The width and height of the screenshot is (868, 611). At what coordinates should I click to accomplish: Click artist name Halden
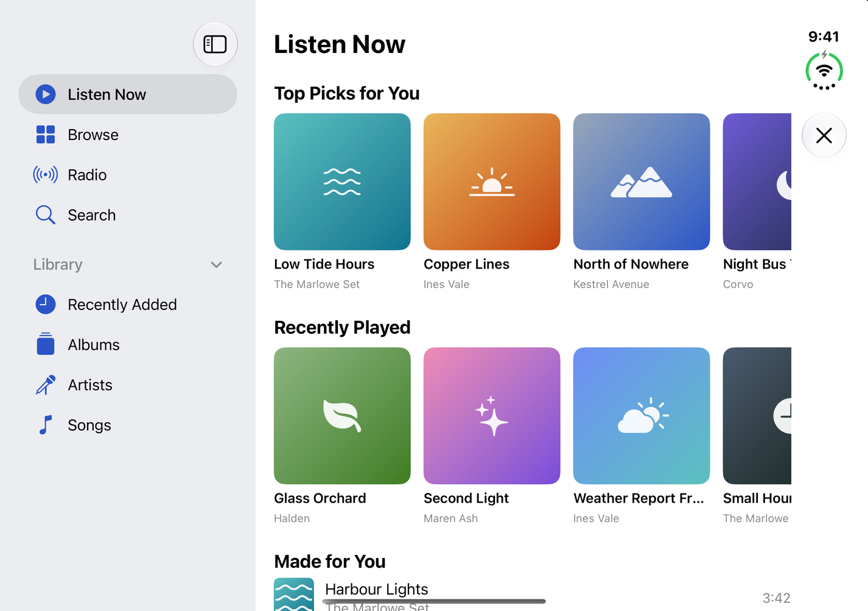coord(292,518)
